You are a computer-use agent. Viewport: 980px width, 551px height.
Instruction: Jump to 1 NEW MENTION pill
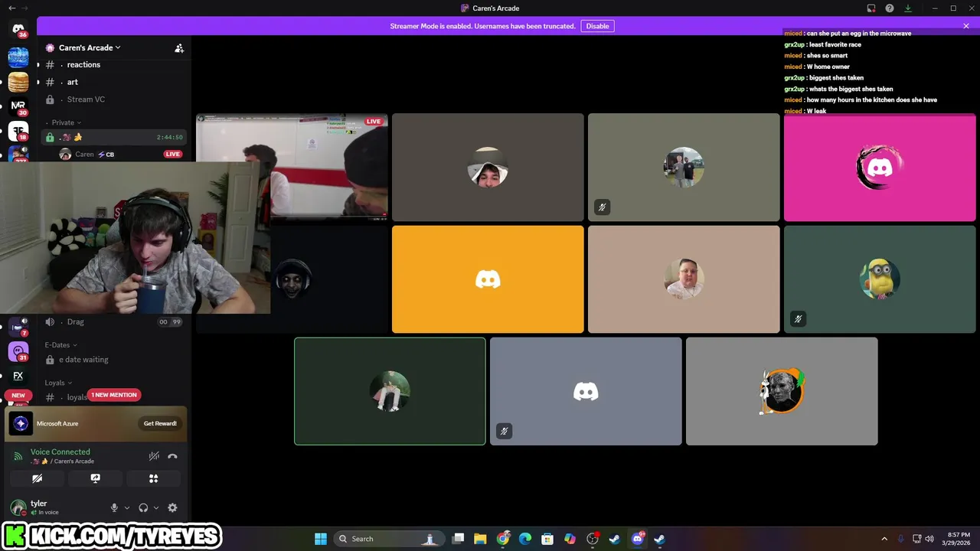113,395
